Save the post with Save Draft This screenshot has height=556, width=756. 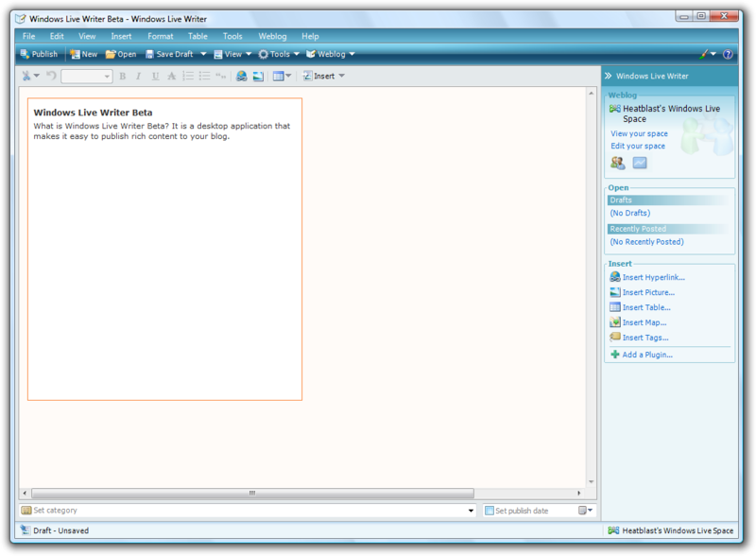[169, 54]
